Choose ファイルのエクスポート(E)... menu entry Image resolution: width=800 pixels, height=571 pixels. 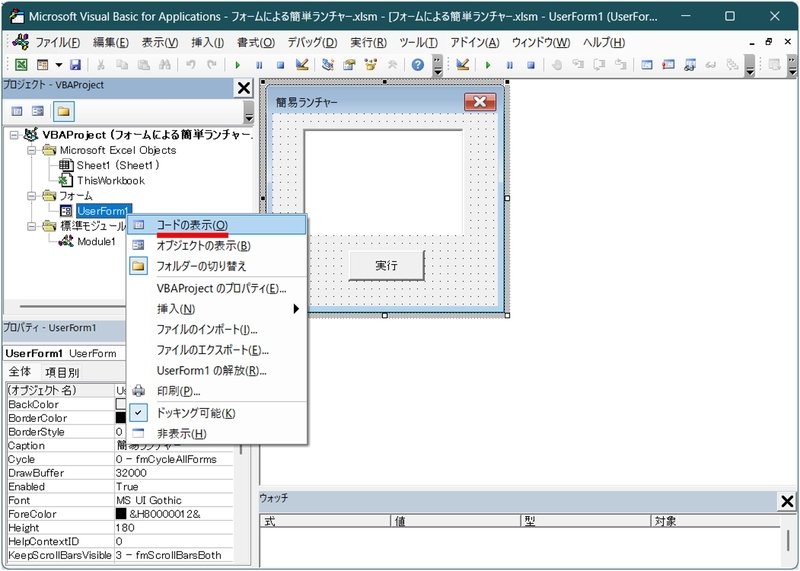point(217,350)
